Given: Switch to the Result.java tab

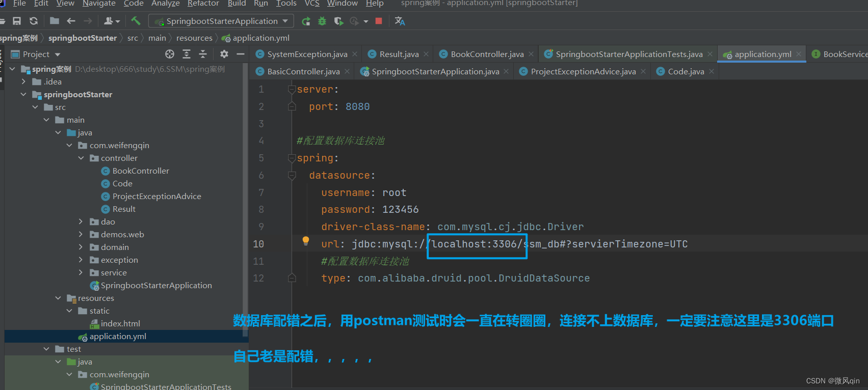Looking at the screenshot, I should [399, 54].
